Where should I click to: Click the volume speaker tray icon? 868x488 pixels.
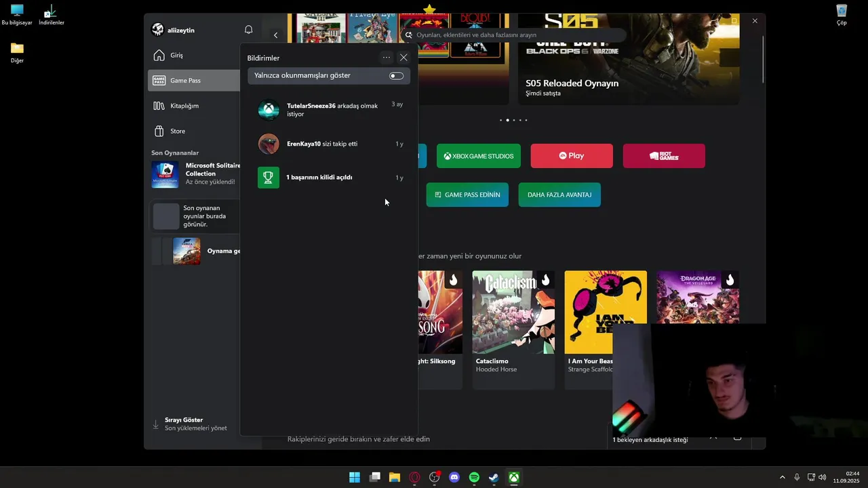(823, 477)
